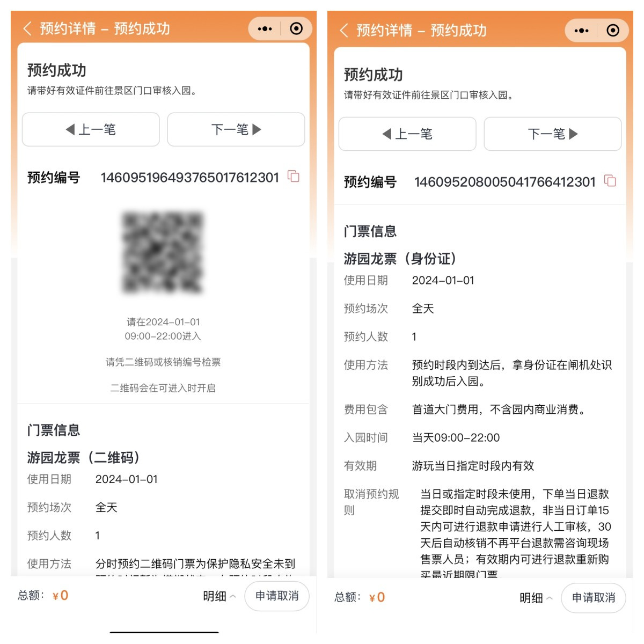Tap 申请取消 on the QR code ticket screen

click(x=277, y=596)
